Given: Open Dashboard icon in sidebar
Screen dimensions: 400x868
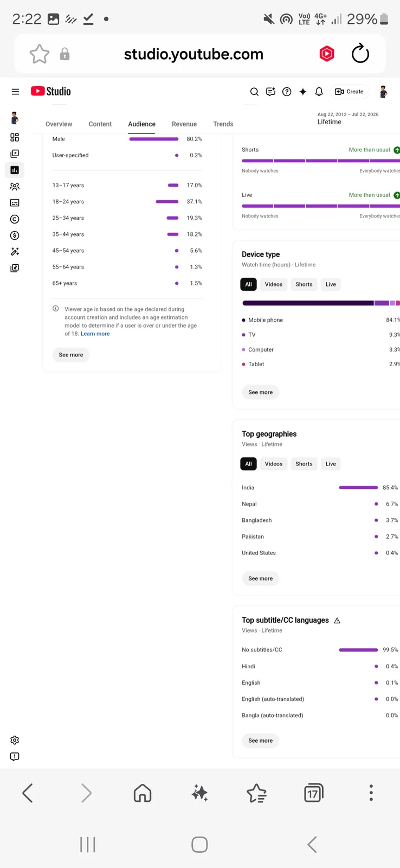Looking at the screenshot, I should (x=15, y=137).
